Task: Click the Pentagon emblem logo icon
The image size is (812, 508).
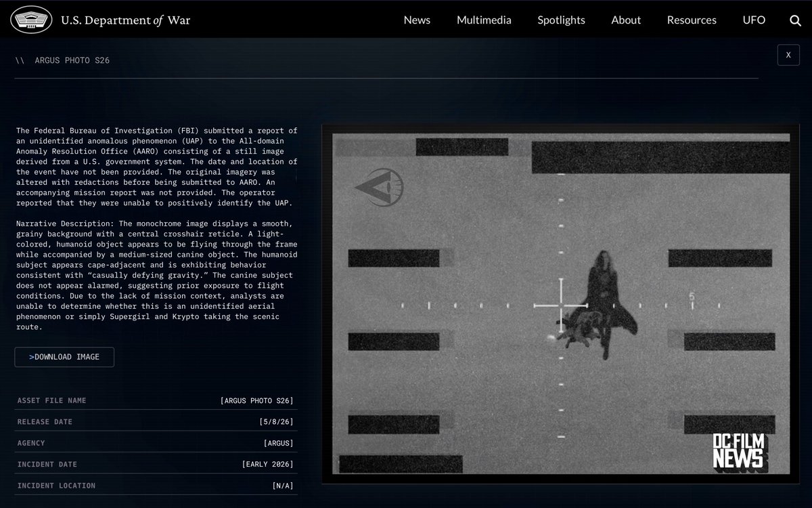Action: pos(31,19)
